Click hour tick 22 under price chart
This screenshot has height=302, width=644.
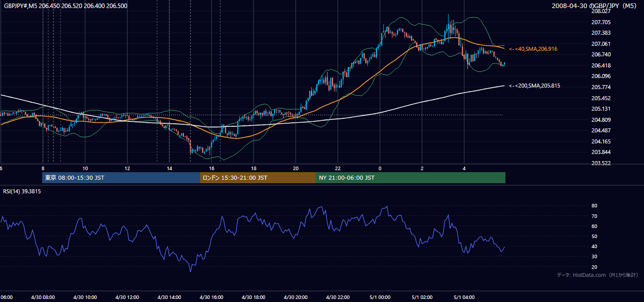click(338, 168)
